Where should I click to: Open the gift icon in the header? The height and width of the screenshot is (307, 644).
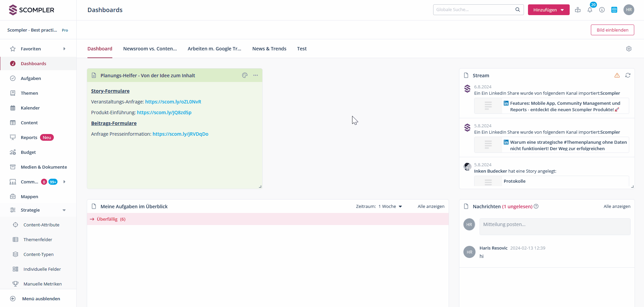(x=578, y=10)
